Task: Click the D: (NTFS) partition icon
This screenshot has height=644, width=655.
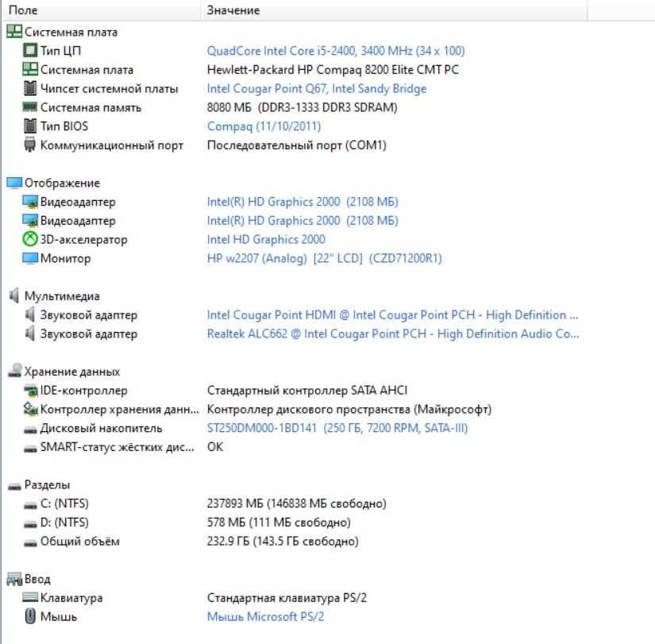Action: coord(30,524)
